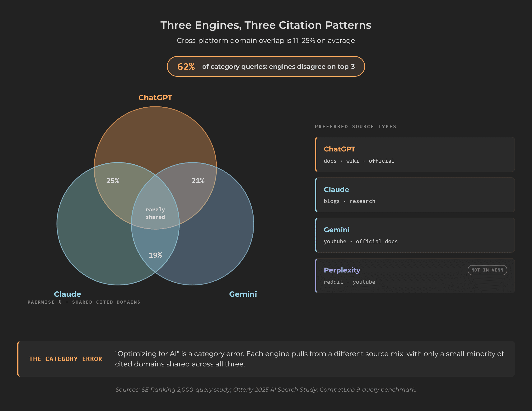532x411 pixels.
Task: Click the orange ChatGPT label above the Venn
Action: pos(155,98)
